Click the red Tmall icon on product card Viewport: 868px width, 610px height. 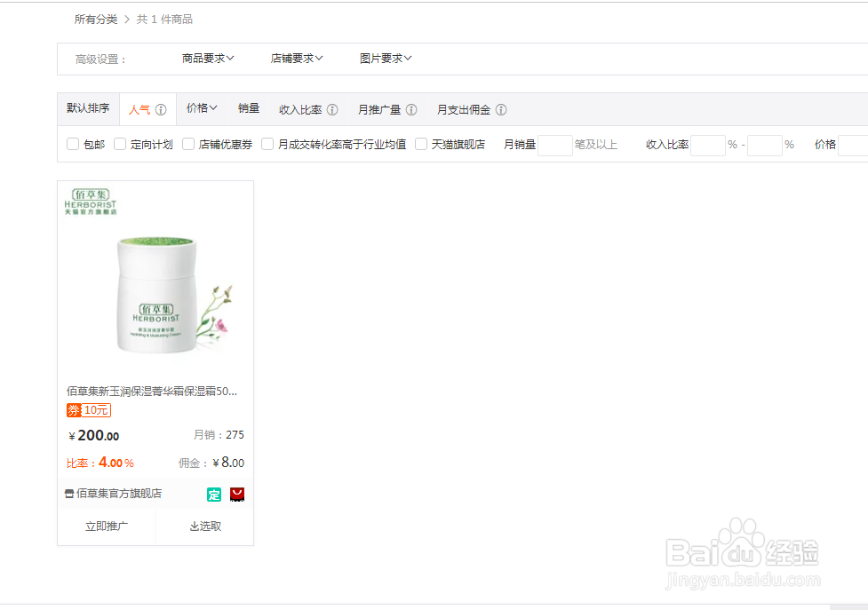click(x=237, y=495)
